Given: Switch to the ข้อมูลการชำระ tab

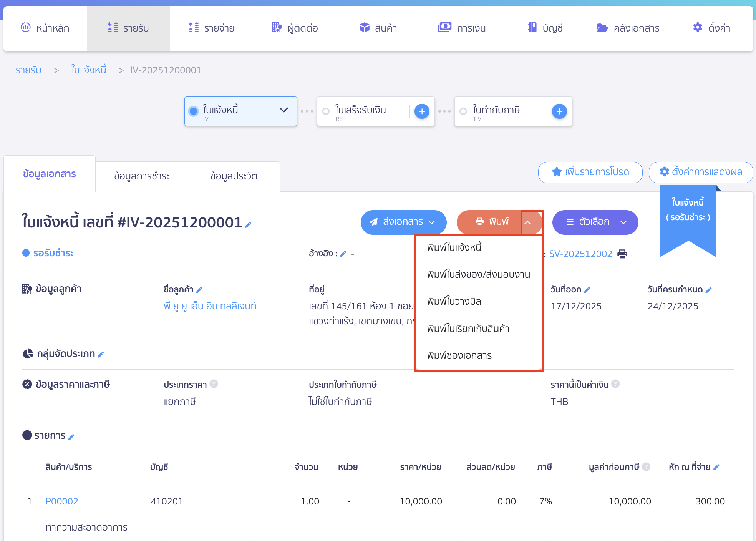Looking at the screenshot, I should tap(141, 176).
